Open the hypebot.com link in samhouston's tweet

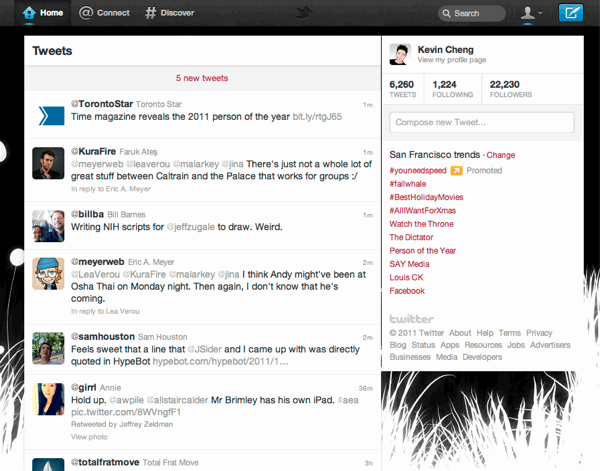220,362
